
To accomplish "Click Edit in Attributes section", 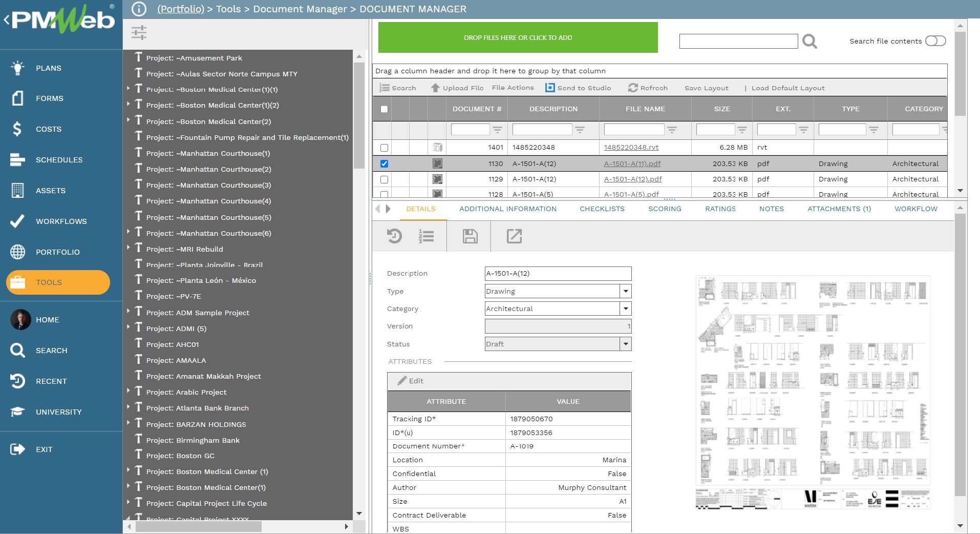I will point(411,381).
